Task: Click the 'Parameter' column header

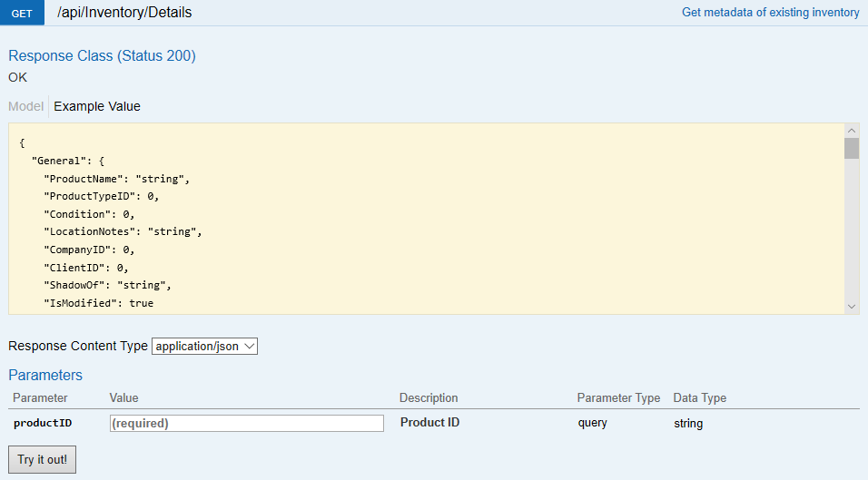Action: point(40,398)
